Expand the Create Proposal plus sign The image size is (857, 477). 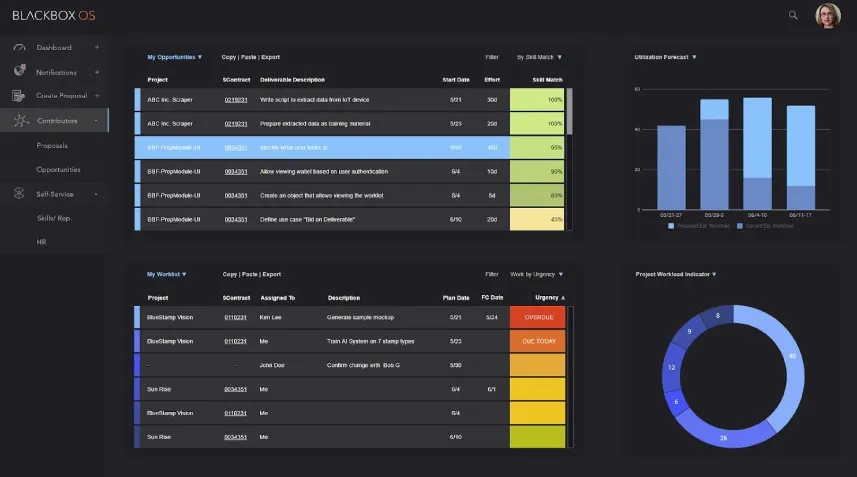(x=97, y=96)
